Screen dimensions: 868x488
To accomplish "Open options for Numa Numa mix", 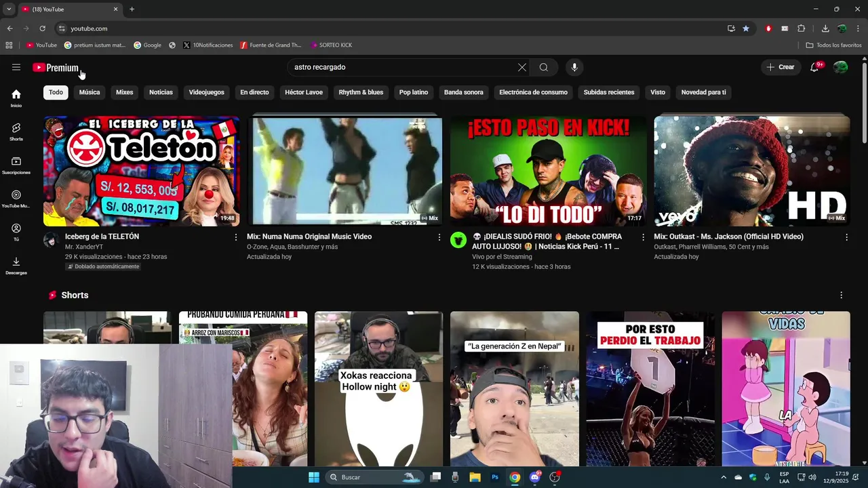I will (x=439, y=237).
